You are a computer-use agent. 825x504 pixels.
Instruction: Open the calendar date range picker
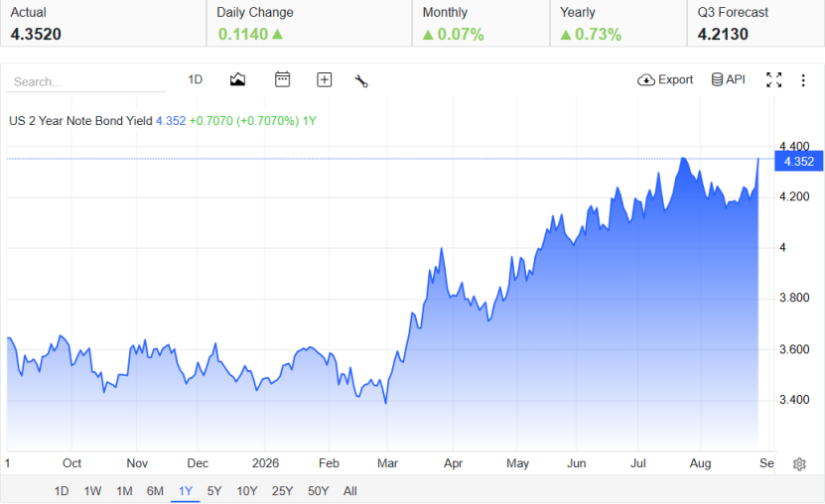point(283,79)
